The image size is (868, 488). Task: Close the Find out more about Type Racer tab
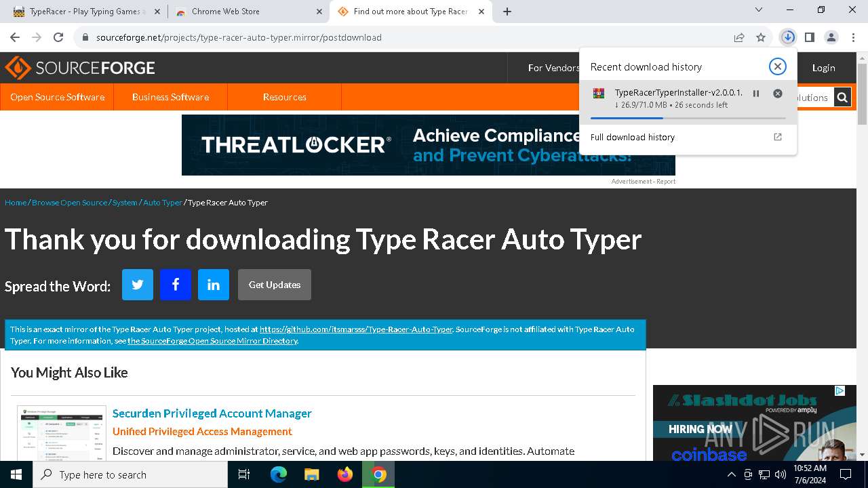pos(482,12)
